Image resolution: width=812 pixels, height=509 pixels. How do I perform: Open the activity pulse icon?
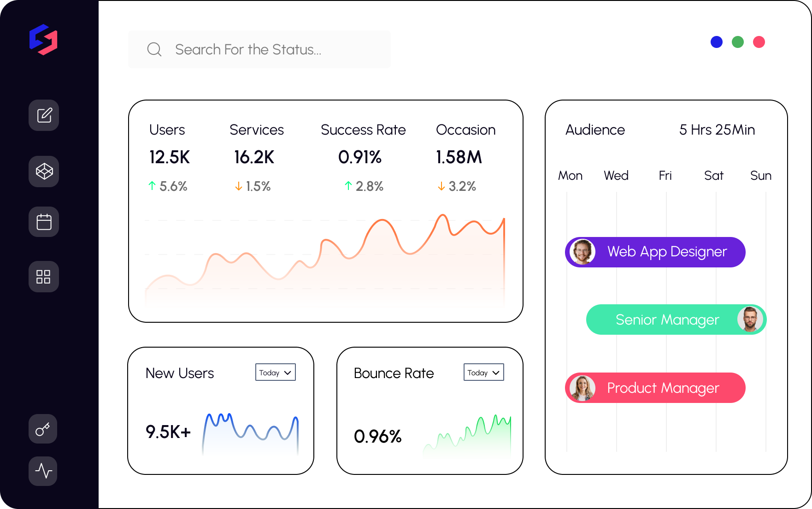pyautogui.click(x=43, y=471)
